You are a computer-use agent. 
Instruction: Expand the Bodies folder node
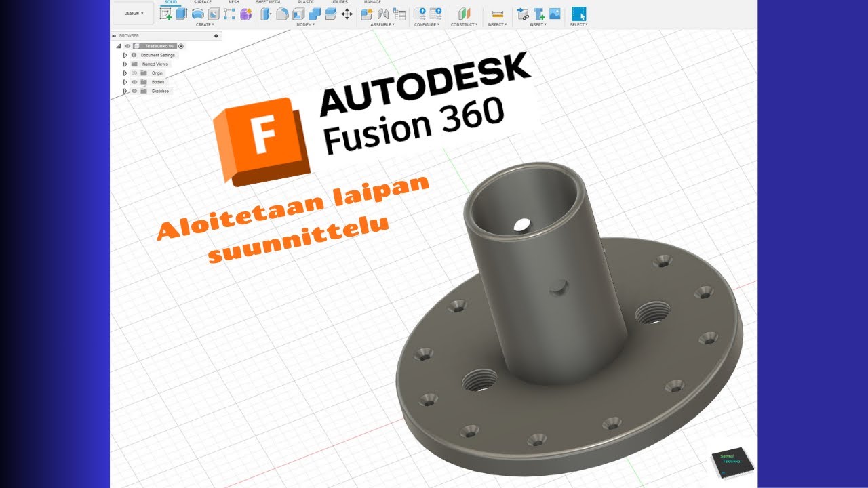pos(125,82)
